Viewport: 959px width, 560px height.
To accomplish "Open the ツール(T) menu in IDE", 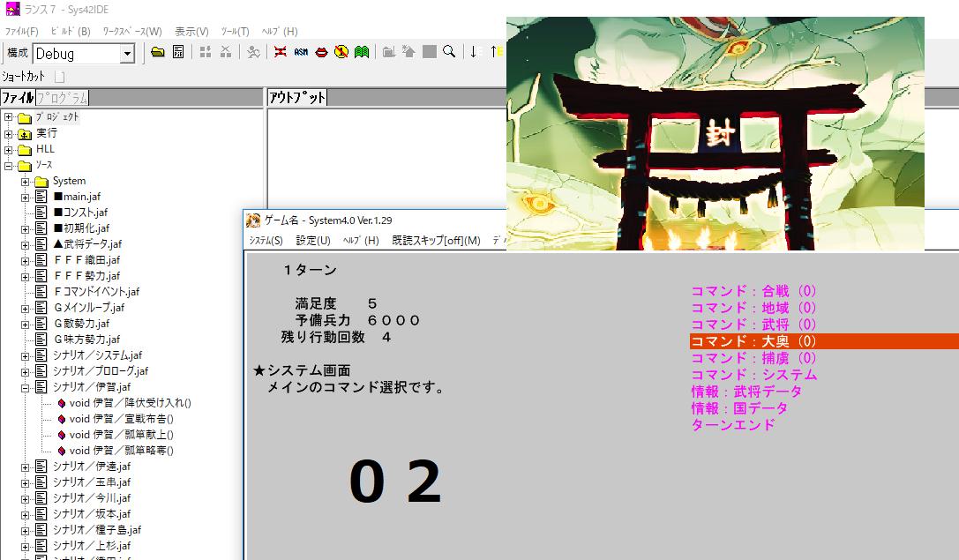I will pyautogui.click(x=235, y=31).
